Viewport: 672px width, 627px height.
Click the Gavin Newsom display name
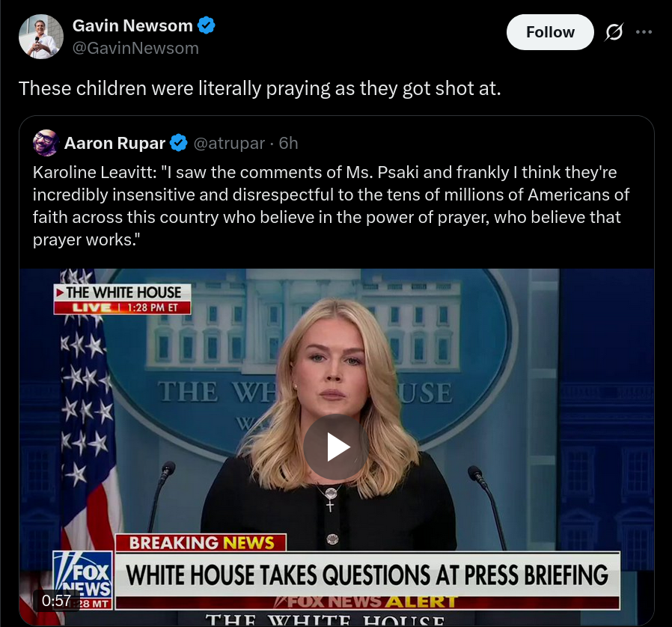[132, 25]
